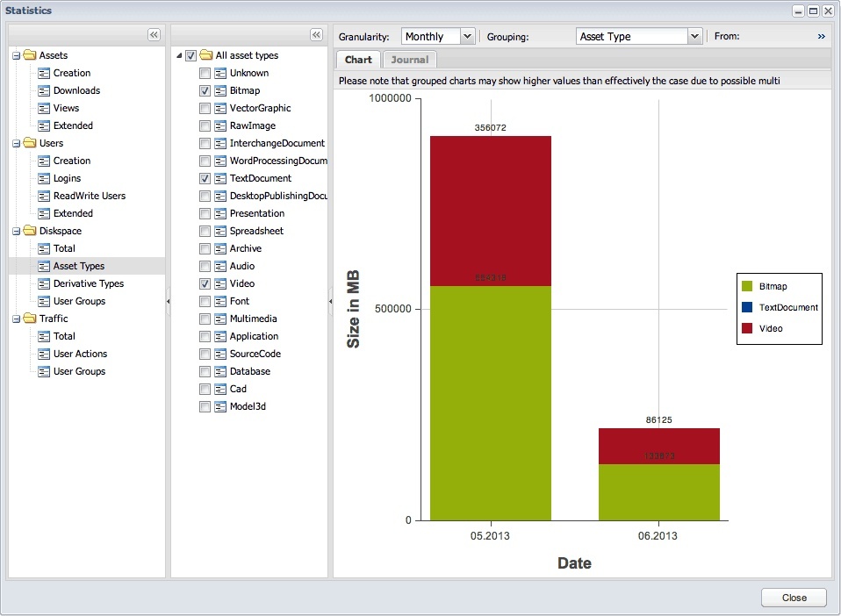
Task: Click the green Bitmap bar for 05.2013
Action: pyautogui.click(x=490, y=403)
